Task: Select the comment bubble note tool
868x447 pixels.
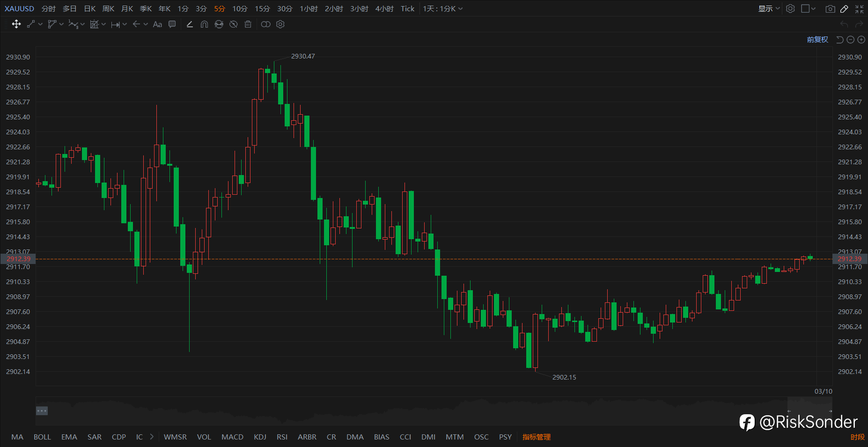Action: point(172,24)
